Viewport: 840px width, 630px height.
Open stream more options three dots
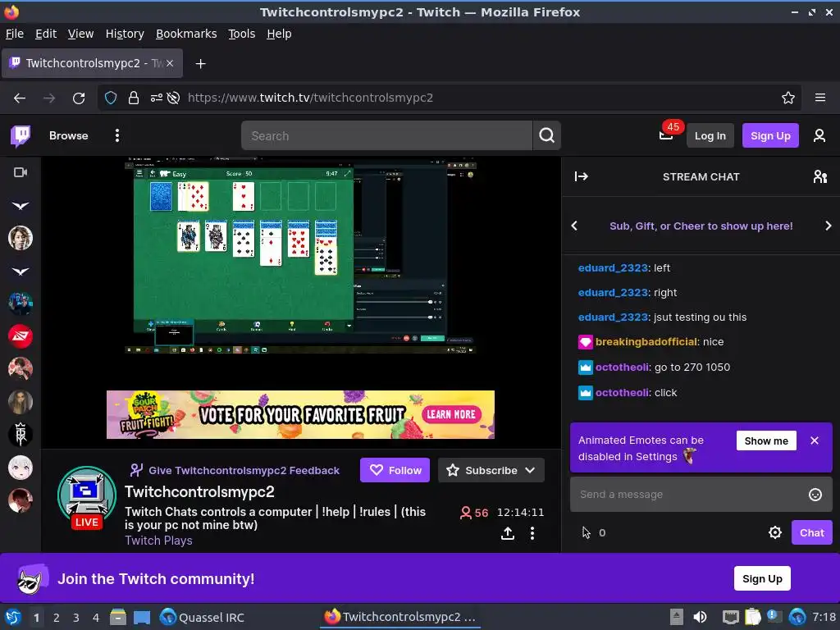point(532,533)
